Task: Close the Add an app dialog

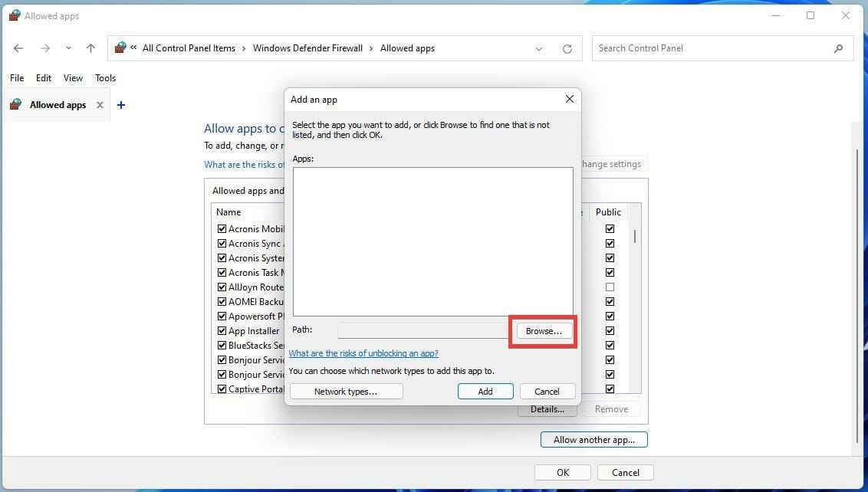Action: coord(569,99)
